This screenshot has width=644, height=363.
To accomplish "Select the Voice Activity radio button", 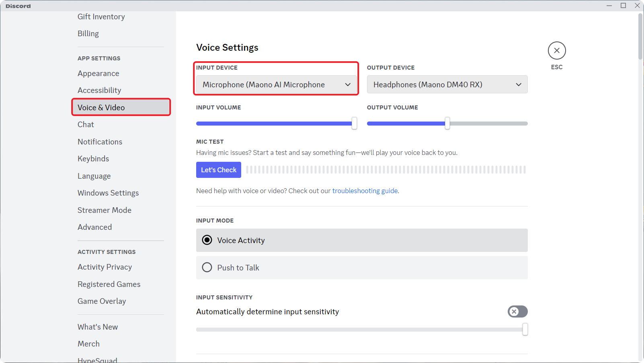I will click(207, 240).
